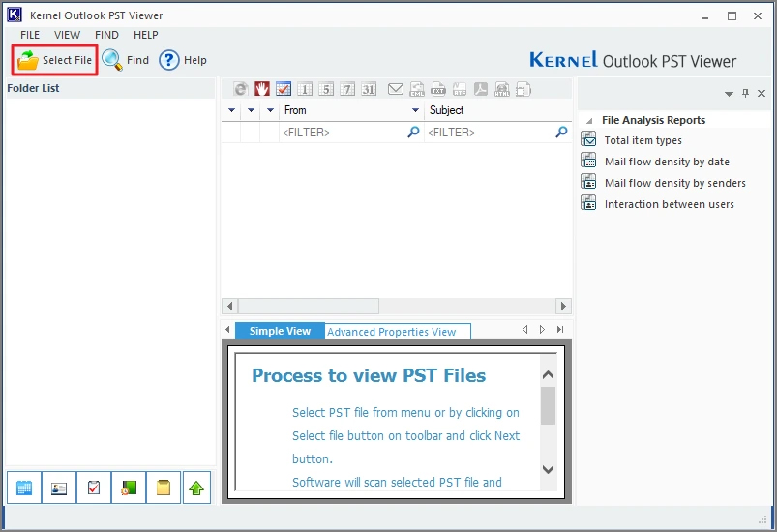Click the yellow notes icon
The width and height of the screenshot is (777, 532).
[x=164, y=488]
